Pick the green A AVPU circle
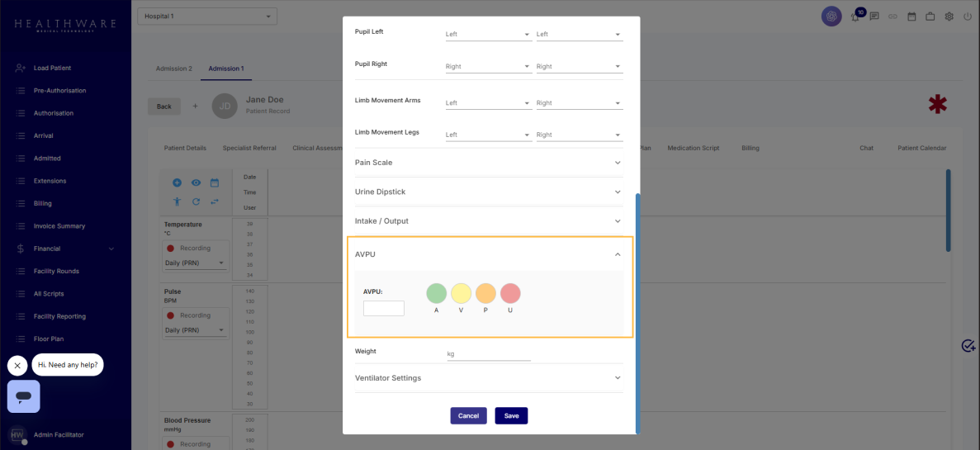The width and height of the screenshot is (980, 450). coord(436,293)
